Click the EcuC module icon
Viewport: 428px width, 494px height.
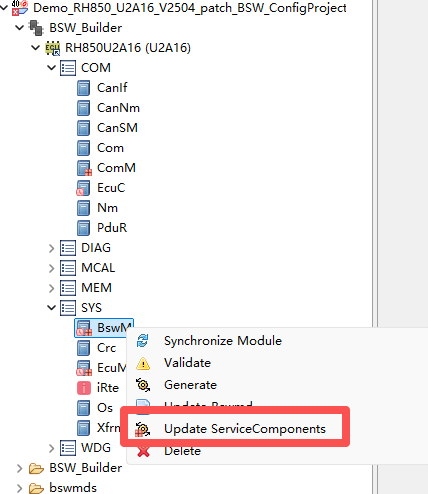tap(83, 188)
